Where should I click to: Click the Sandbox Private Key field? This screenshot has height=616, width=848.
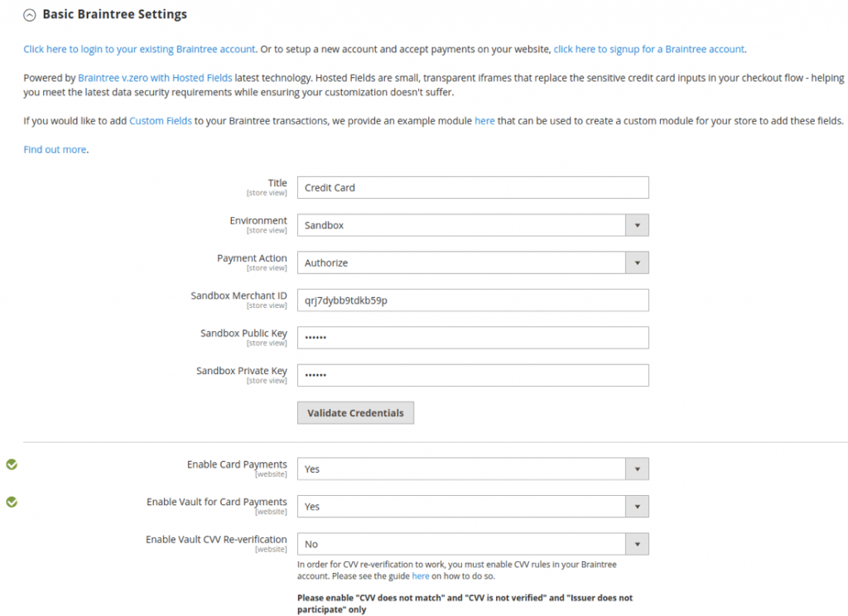pos(472,375)
